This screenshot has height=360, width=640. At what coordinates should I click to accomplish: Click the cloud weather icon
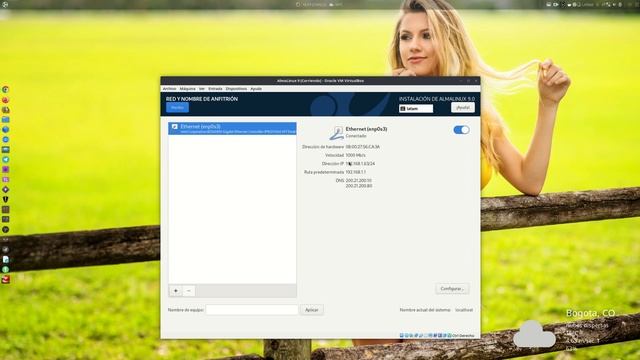tap(534, 334)
